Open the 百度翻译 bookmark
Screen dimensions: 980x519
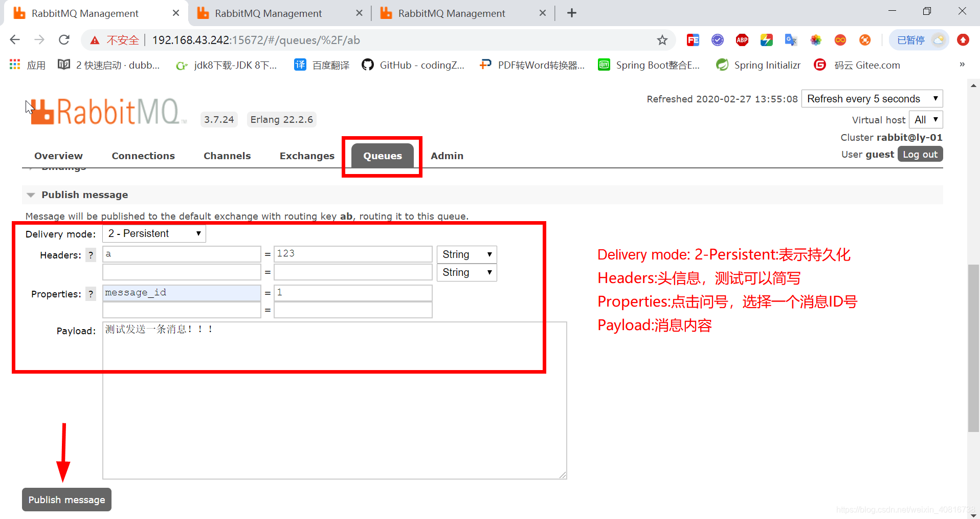(322, 65)
